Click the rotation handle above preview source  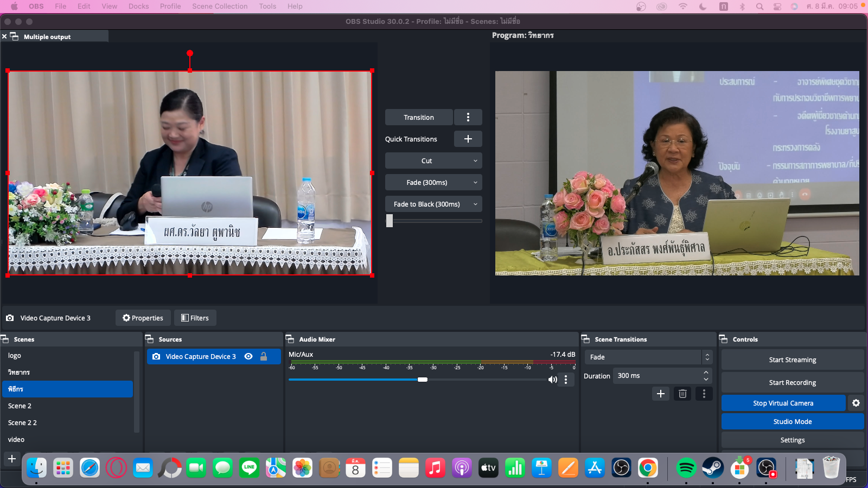[x=190, y=53]
